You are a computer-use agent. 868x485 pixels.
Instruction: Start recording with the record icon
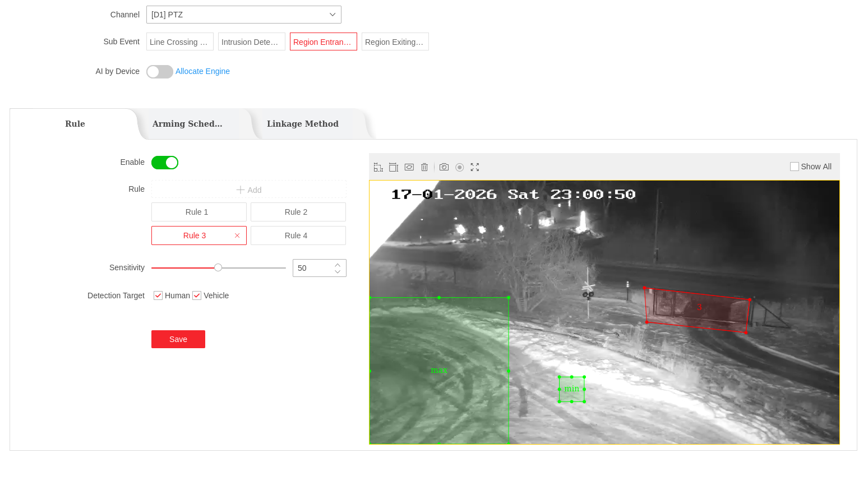[x=460, y=167]
